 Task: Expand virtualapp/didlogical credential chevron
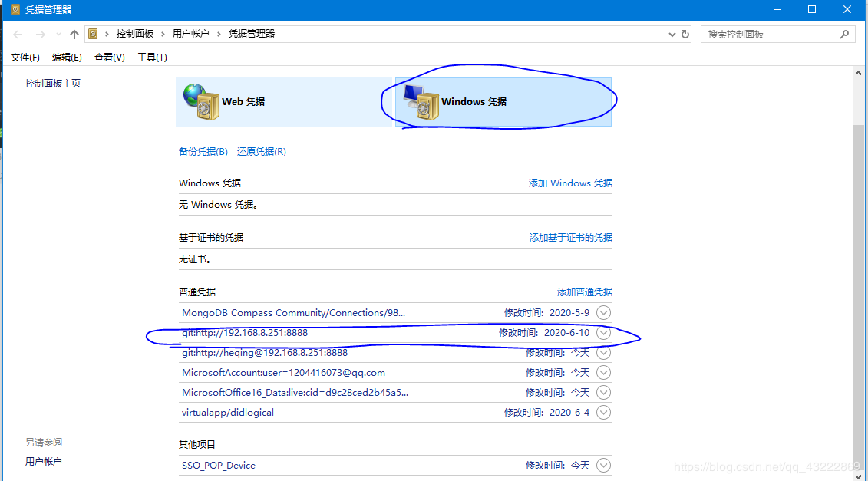pyautogui.click(x=603, y=413)
